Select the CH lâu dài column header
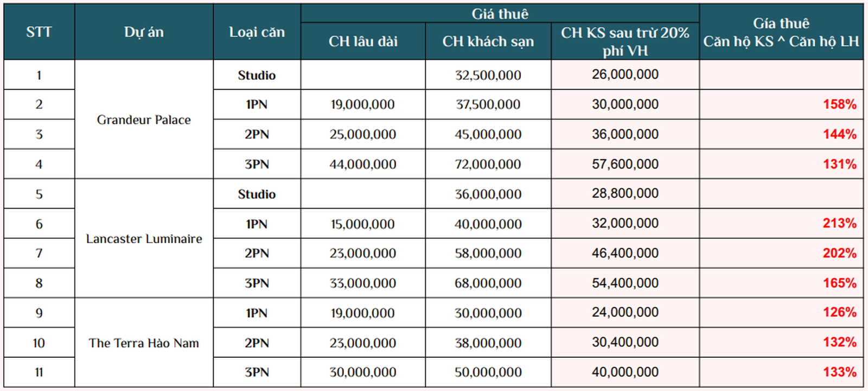Viewport: 868px width, 391px height. click(363, 41)
